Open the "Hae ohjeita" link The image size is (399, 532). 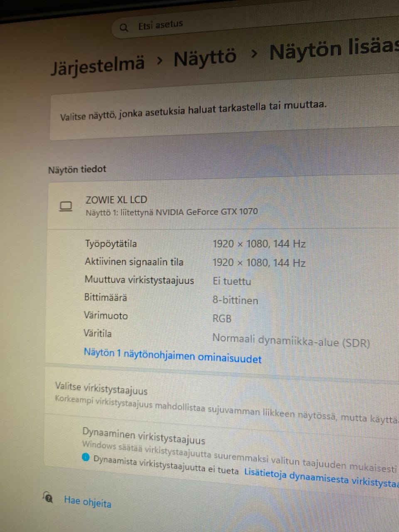tap(88, 502)
